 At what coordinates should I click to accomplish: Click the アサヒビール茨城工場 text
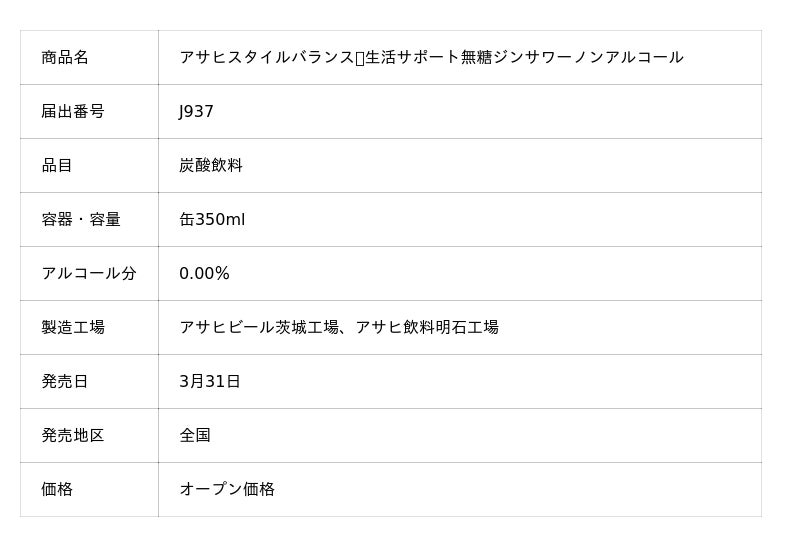tap(258, 327)
